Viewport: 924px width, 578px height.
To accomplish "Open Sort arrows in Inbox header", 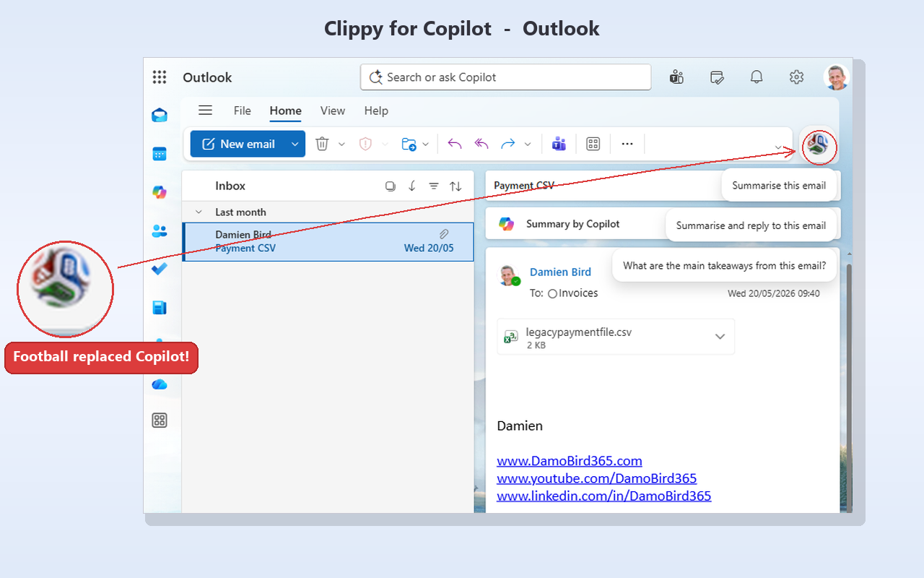I will point(456,186).
